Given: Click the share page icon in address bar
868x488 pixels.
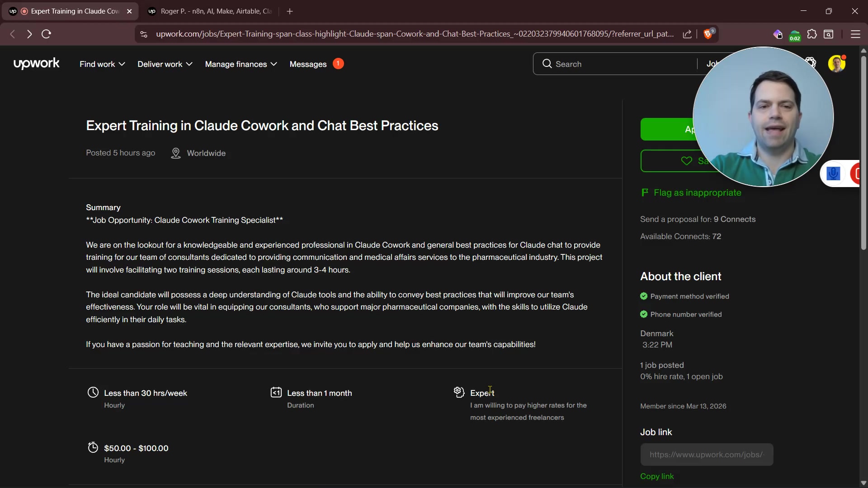Looking at the screenshot, I should (687, 34).
